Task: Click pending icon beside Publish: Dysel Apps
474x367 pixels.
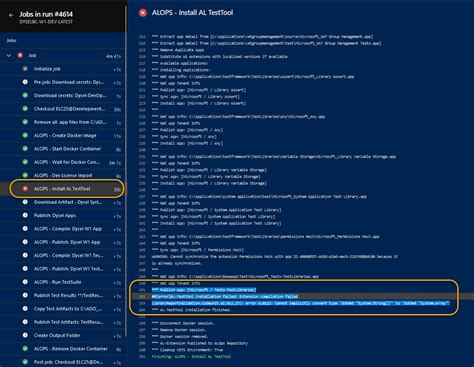Action: pos(25,215)
